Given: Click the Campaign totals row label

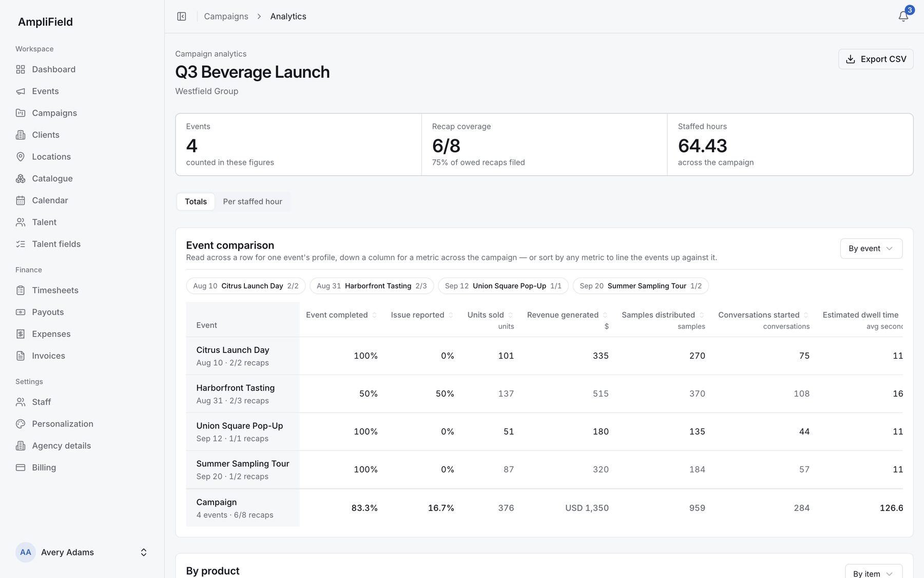Looking at the screenshot, I should click(217, 502).
